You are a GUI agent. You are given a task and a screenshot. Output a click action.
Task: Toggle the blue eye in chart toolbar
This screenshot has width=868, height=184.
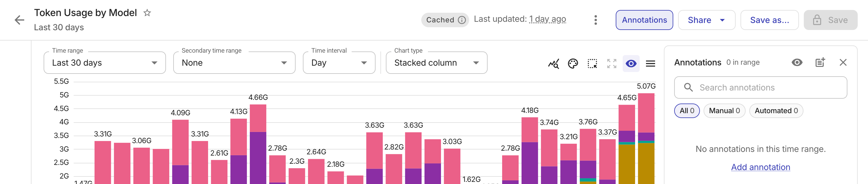point(631,63)
